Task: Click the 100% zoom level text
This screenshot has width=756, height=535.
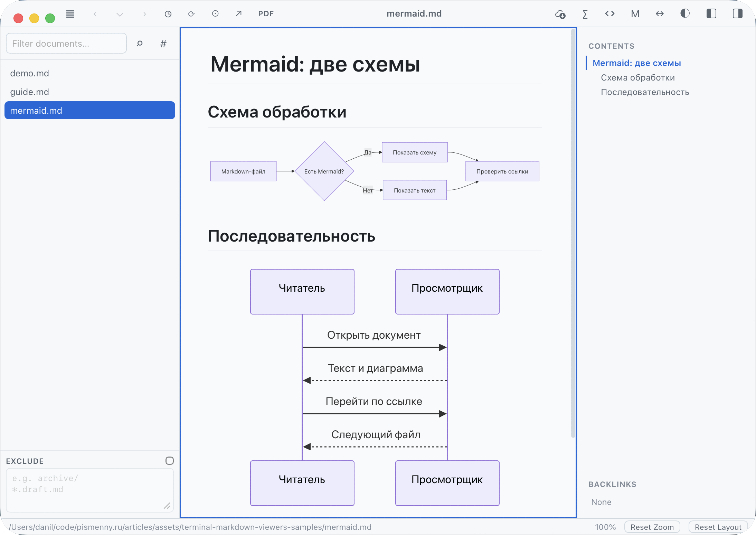Action: pyautogui.click(x=605, y=527)
